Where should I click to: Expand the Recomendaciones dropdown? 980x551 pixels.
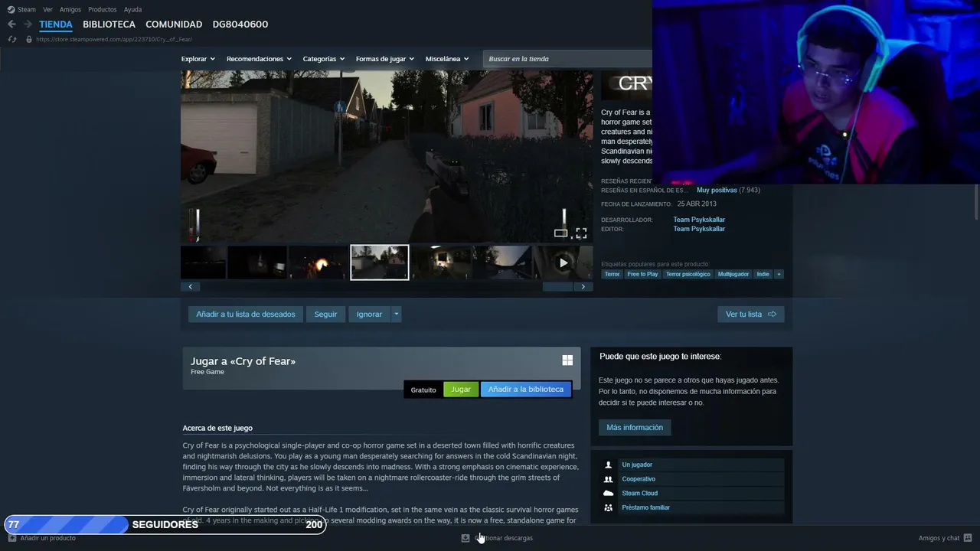pyautogui.click(x=260, y=59)
